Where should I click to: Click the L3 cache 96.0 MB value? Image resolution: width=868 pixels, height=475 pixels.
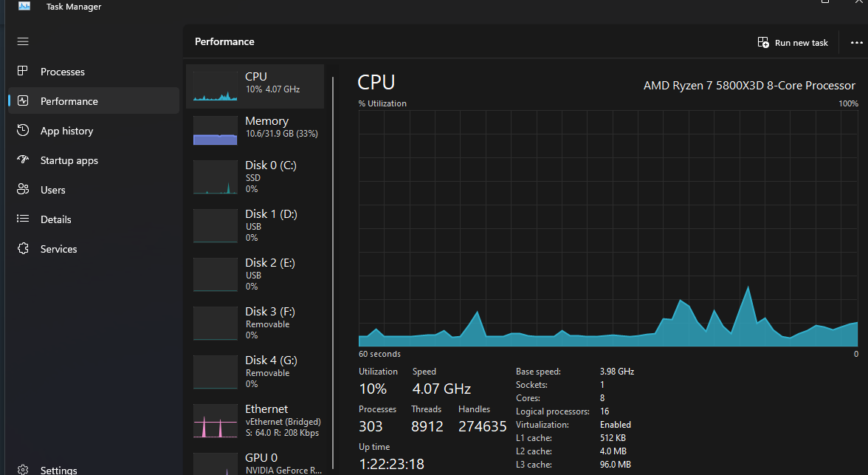pyautogui.click(x=615, y=465)
